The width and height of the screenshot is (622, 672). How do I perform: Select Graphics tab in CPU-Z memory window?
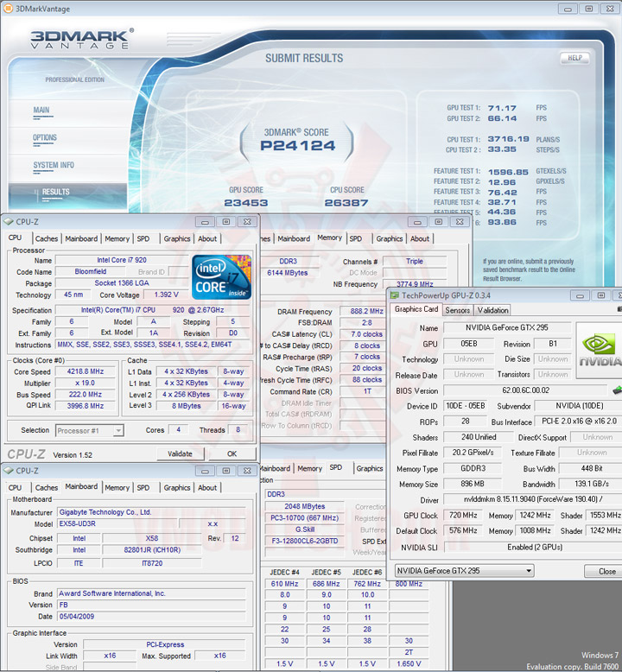coord(390,238)
